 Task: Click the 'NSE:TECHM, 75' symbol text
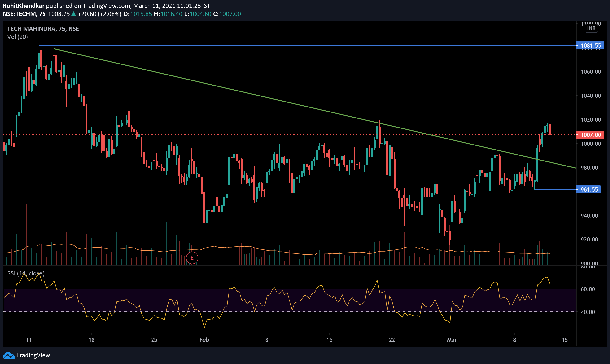tap(24, 14)
